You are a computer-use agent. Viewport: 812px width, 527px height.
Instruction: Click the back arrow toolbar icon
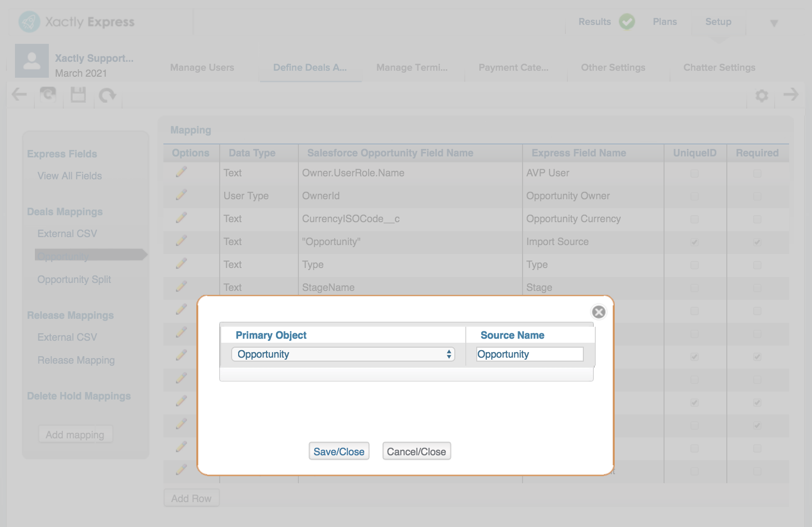tap(19, 94)
